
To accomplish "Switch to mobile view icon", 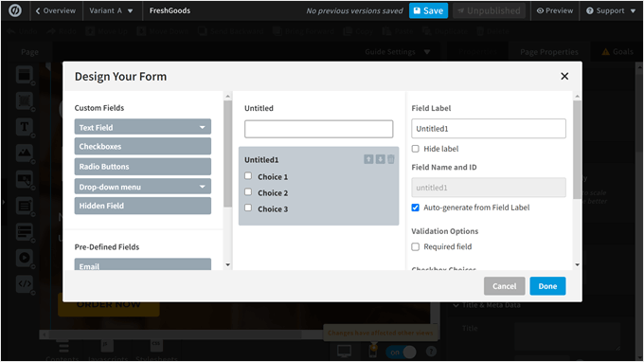I will coord(373,352).
